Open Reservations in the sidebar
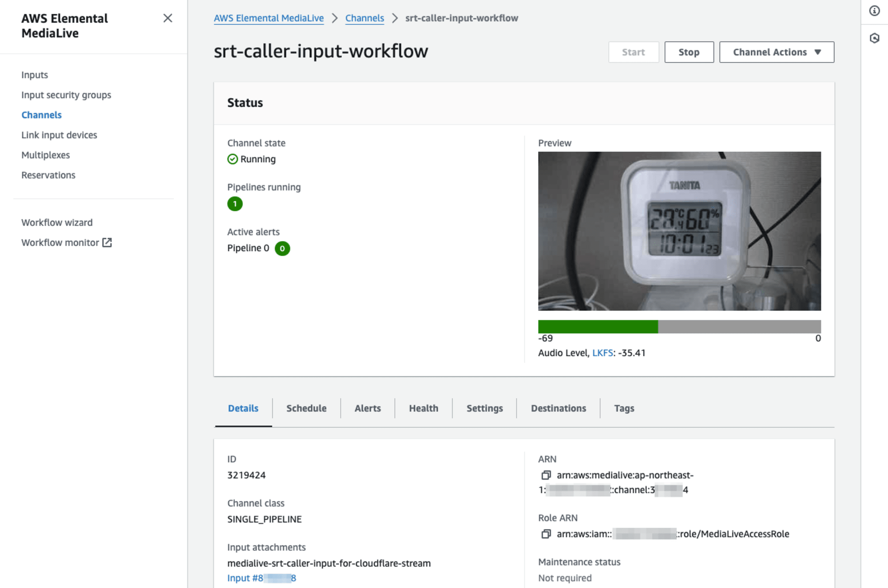888x588 pixels. [48, 175]
